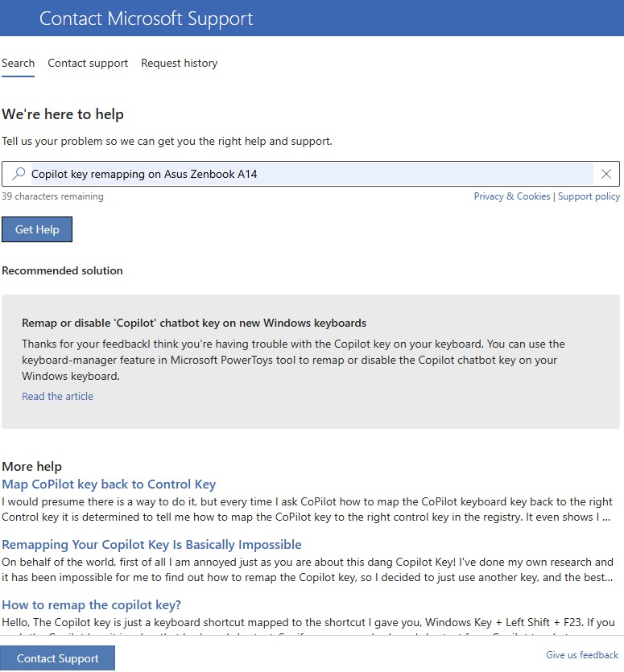
Task: Switch to the Search tab
Action: click(x=18, y=63)
